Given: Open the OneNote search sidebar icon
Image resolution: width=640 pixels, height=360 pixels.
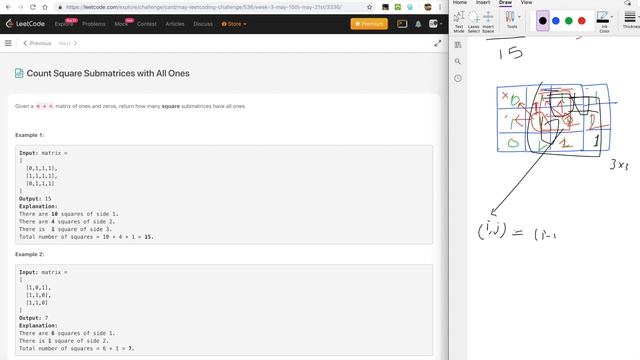Looking at the screenshot, I should point(458,61).
